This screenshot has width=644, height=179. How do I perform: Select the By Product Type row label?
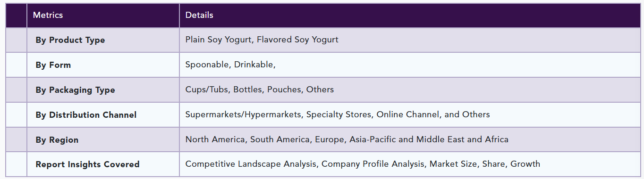click(x=70, y=40)
